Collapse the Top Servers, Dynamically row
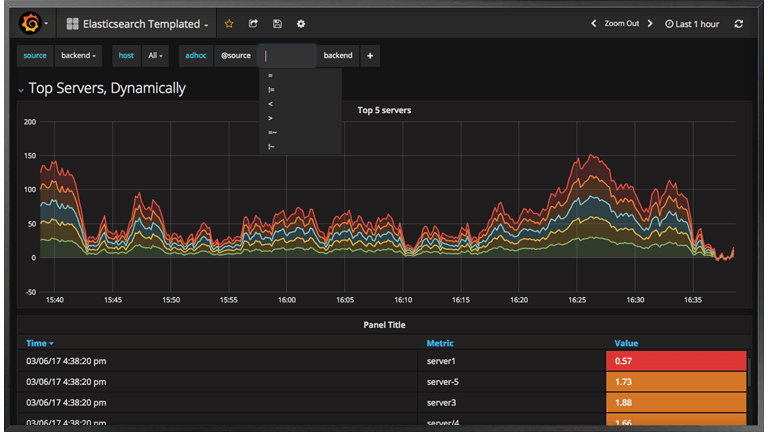 21,90
